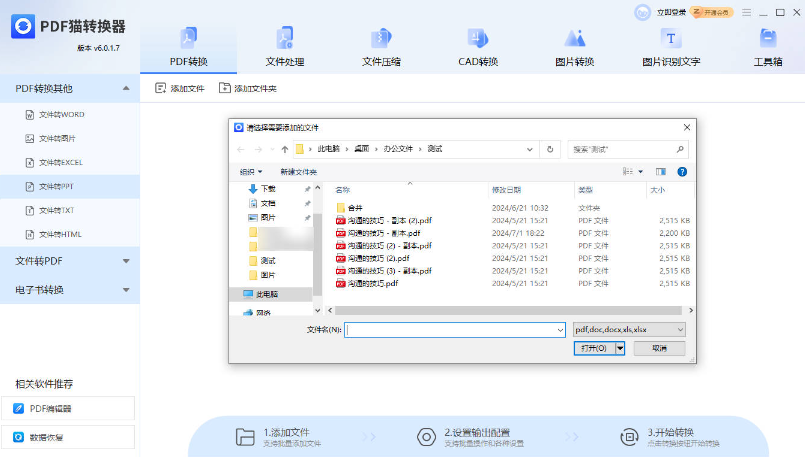Click the user avatar login icon

pyautogui.click(x=642, y=12)
